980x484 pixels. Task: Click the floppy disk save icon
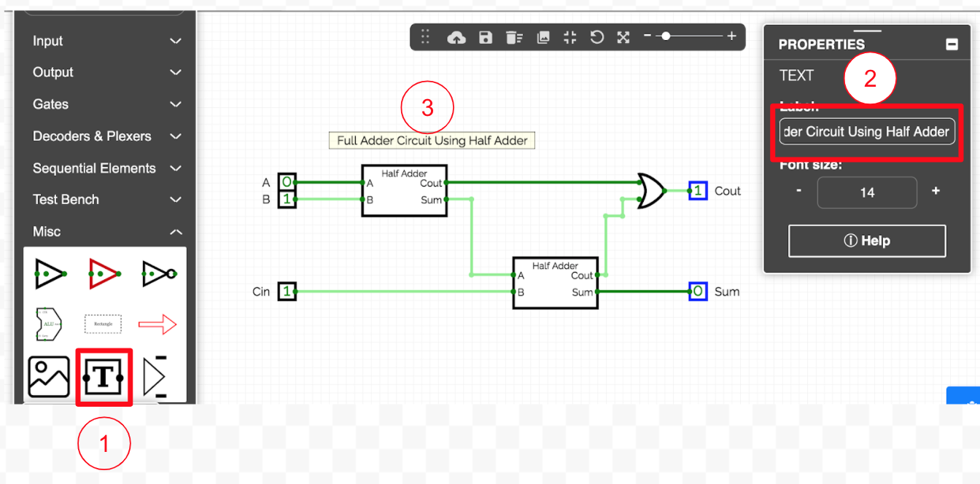[x=486, y=37]
